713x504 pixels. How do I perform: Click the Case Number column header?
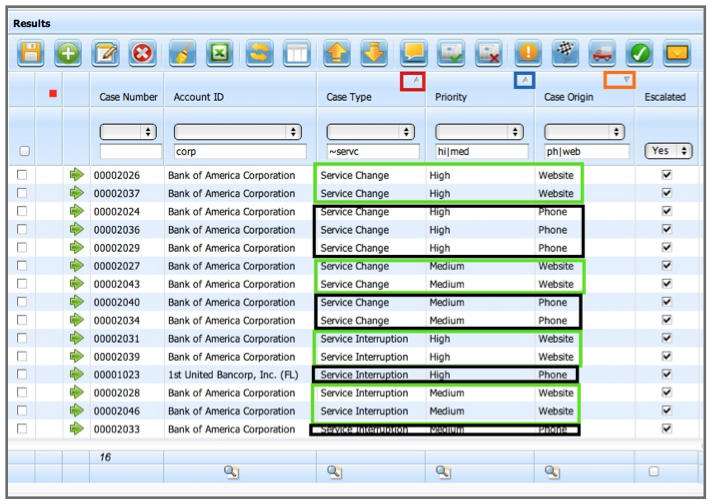[128, 97]
